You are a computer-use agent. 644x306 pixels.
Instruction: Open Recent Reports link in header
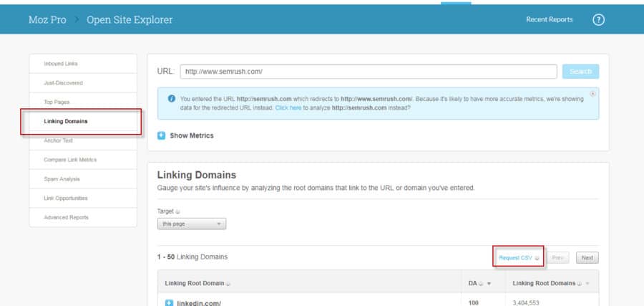pos(549,19)
